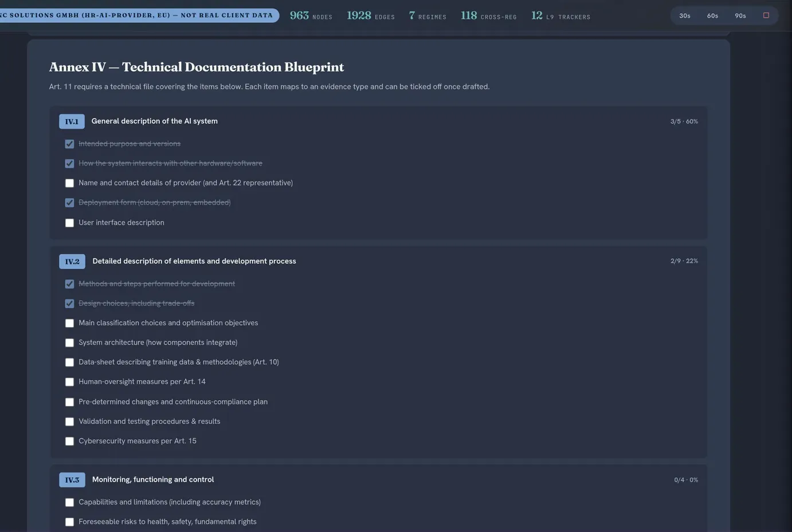Select the 30s interval button
The image size is (792, 532).
(x=685, y=15)
